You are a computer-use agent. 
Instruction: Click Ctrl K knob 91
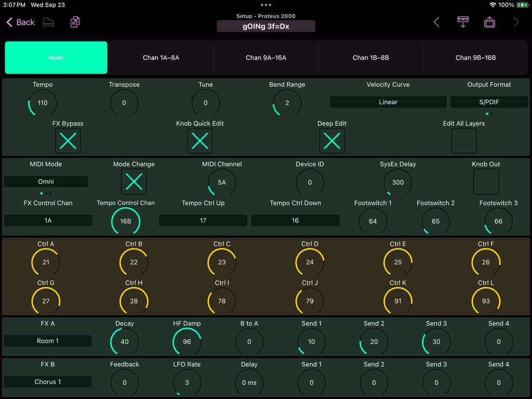click(397, 301)
